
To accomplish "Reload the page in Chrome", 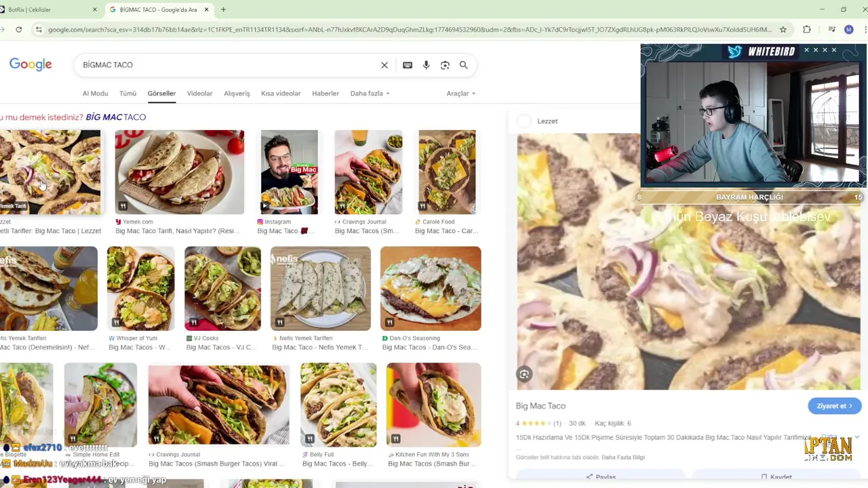I will click(x=19, y=29).
